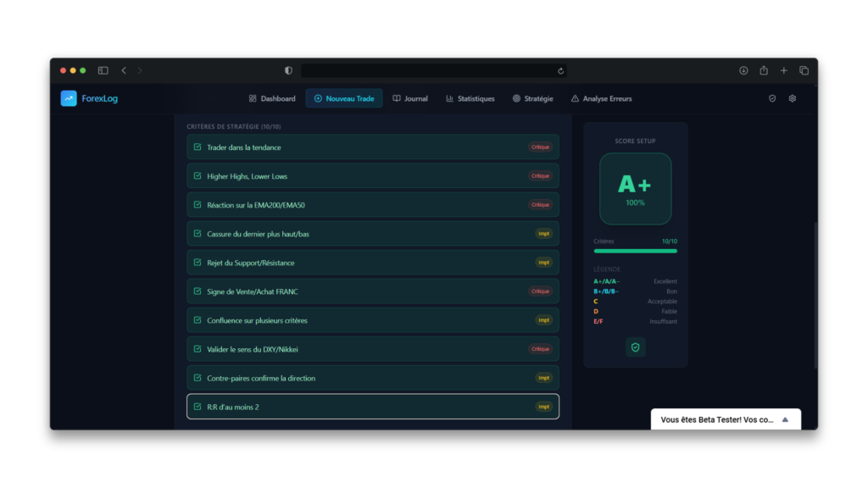Show tab overview icon
Screen dimensions: 868x488
coord(804,70)
